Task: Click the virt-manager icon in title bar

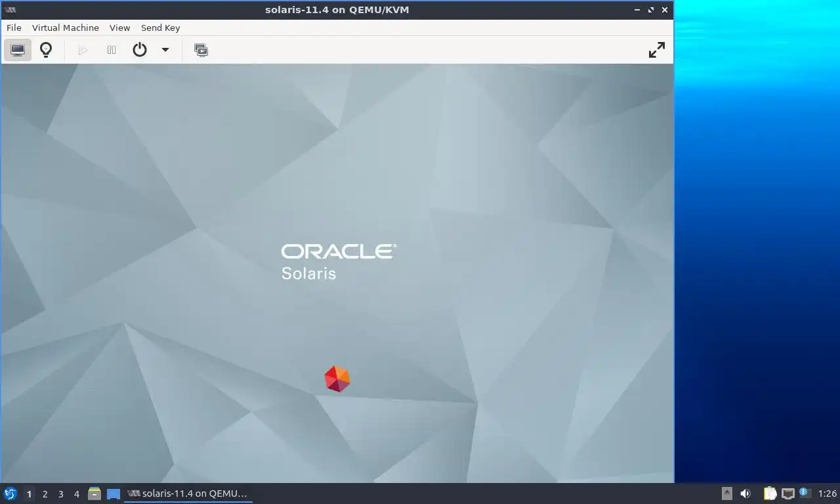Action: (10, 10)
